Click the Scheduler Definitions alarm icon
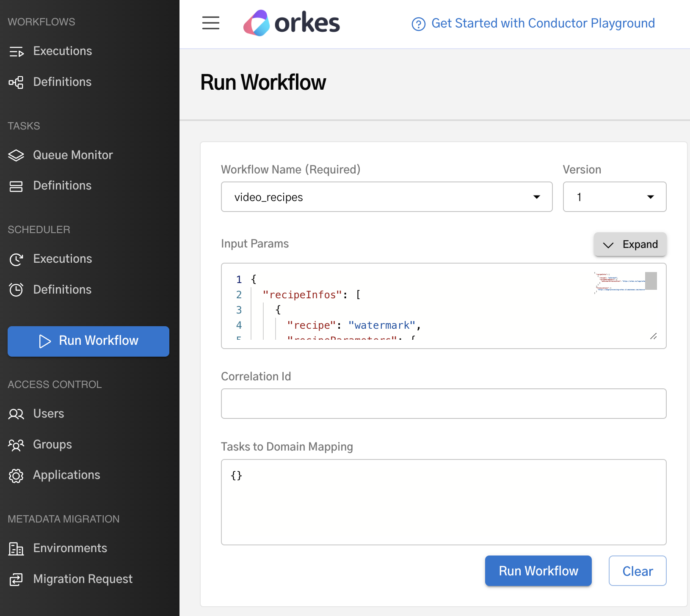690x616 pixels. click(x=16, y=290)
